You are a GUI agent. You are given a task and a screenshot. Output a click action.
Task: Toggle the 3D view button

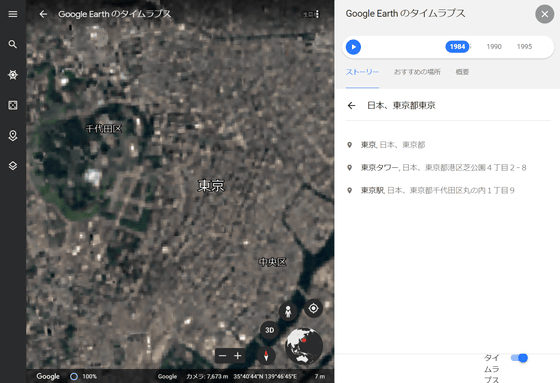270,330
